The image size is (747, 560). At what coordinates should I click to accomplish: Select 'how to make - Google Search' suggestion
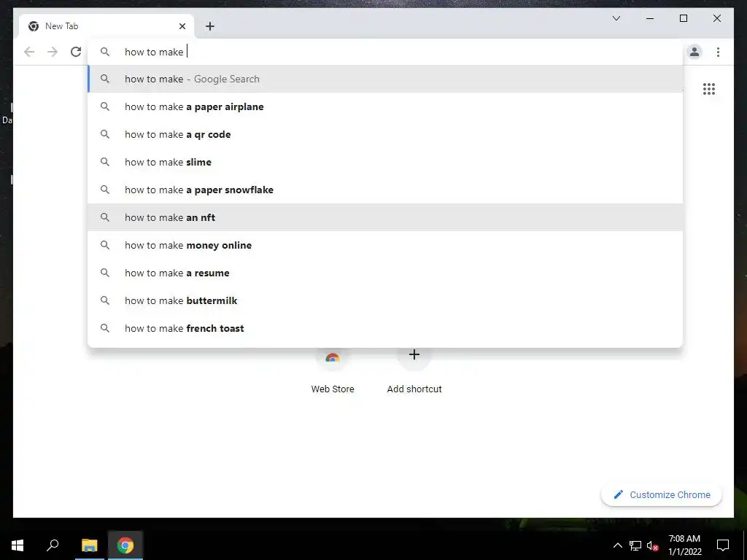click(385, 79)
